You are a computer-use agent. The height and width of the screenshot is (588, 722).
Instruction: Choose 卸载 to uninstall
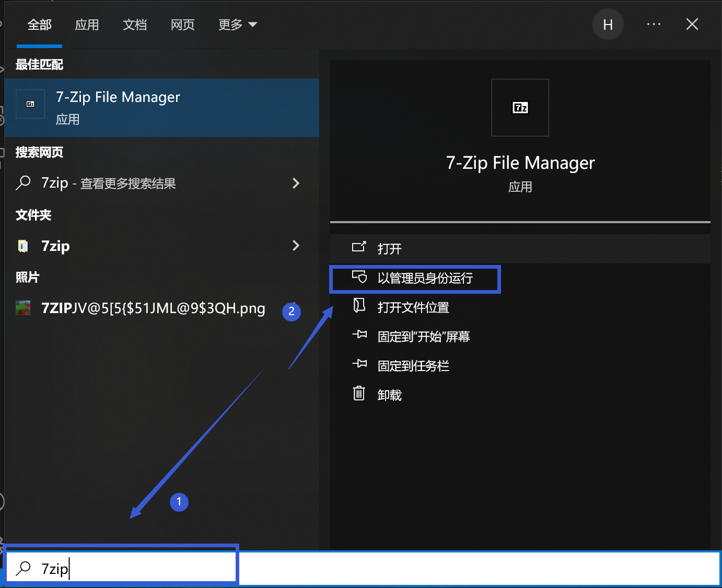coord(520,395)
